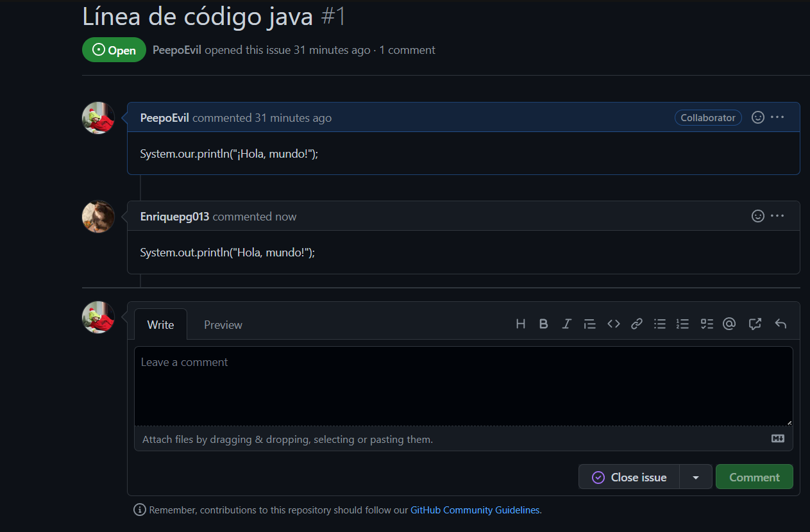The width and height of the screenshot is (810, 532).
Task: Apply italic formatting to the comment
Action: 566,324
